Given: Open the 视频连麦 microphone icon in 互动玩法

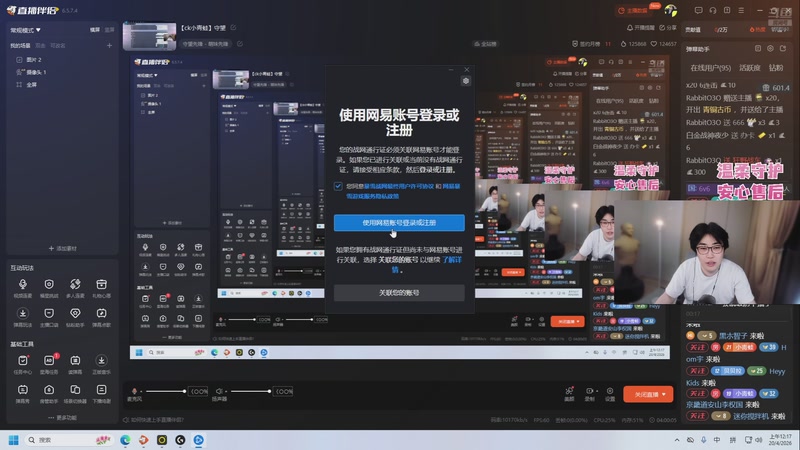Looking at the screenshot, I should (x=22, y=285).
